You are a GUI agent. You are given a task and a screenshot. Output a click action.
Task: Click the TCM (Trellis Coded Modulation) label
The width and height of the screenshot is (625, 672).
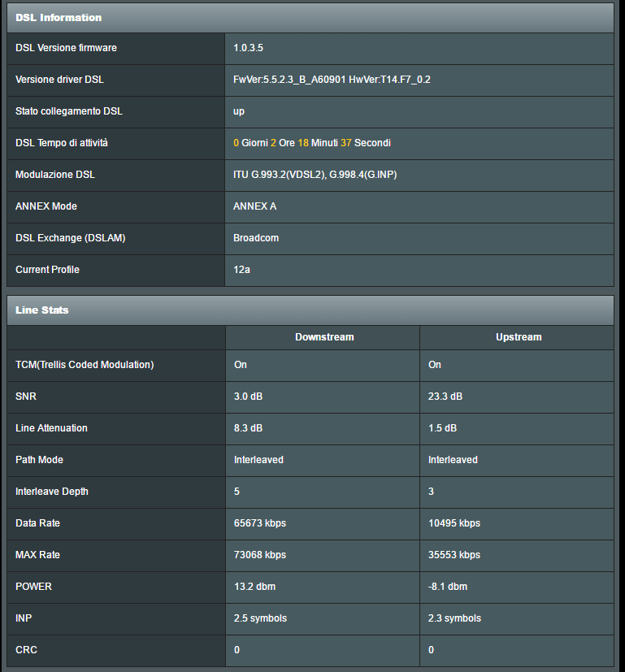pos(85,365)
